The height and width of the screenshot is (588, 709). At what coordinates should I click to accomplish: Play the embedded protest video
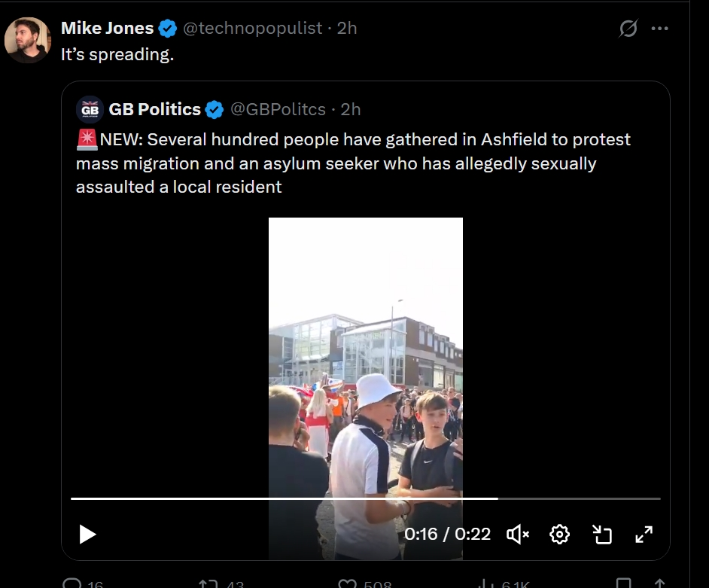[x=88, y=535]
